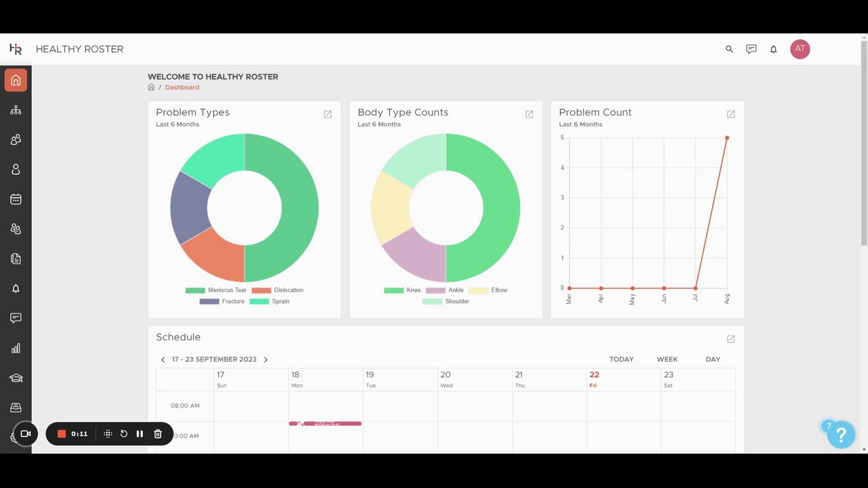Open the graduation cap education sidebar icon
The width and height of the screenshot is (868, 488).
pos(16,378)
